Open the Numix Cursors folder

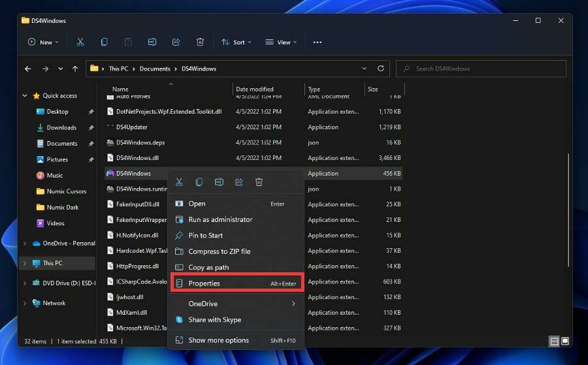(x=67, y=191)
